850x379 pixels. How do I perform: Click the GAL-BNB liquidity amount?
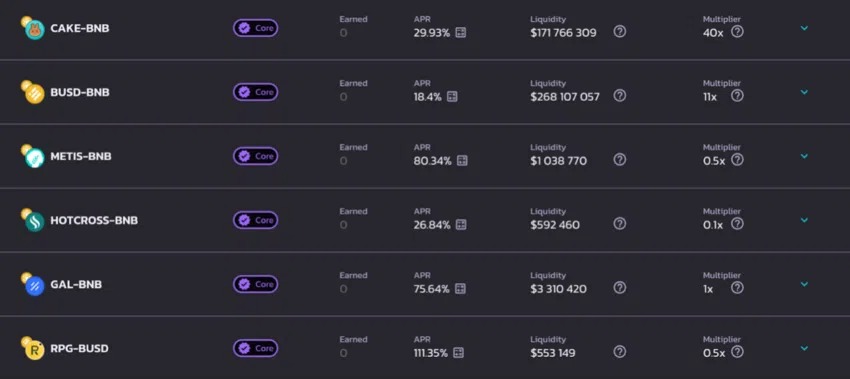558,289
